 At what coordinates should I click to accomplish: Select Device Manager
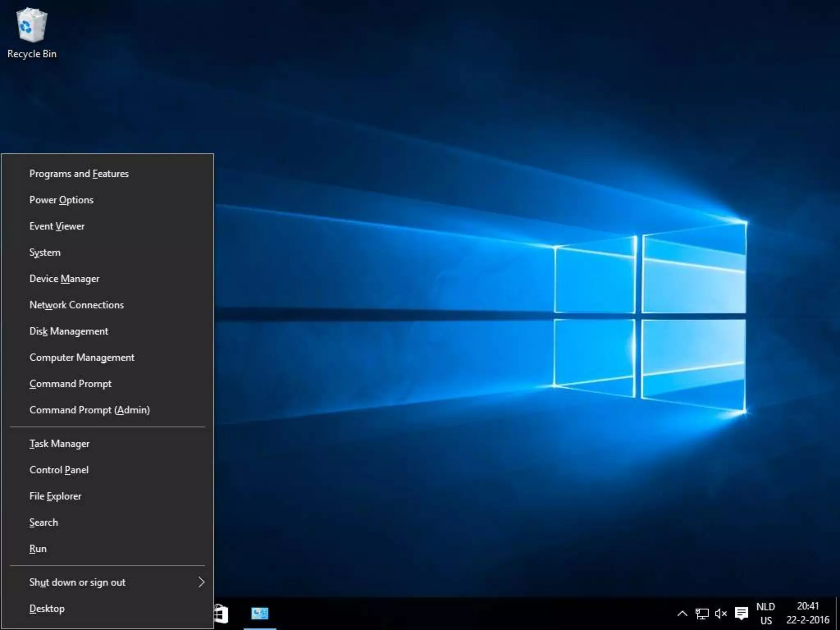pyautogui.click(x=107, y=278)
